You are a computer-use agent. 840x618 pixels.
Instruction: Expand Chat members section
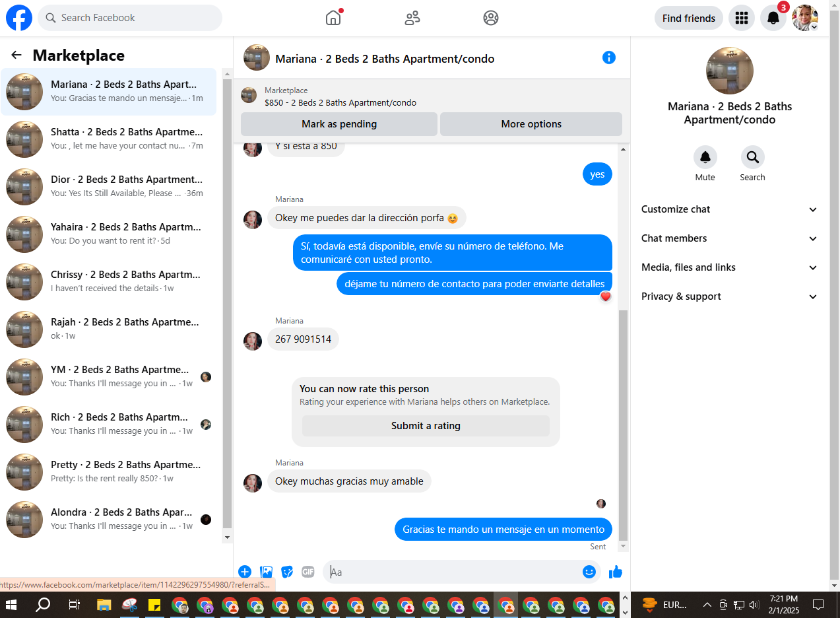(730, 238)
